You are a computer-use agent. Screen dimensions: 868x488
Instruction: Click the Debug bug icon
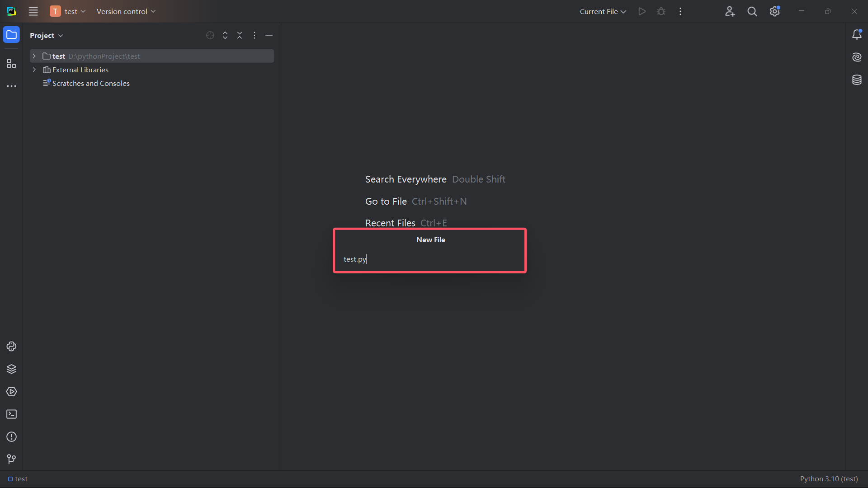point(661,11)
